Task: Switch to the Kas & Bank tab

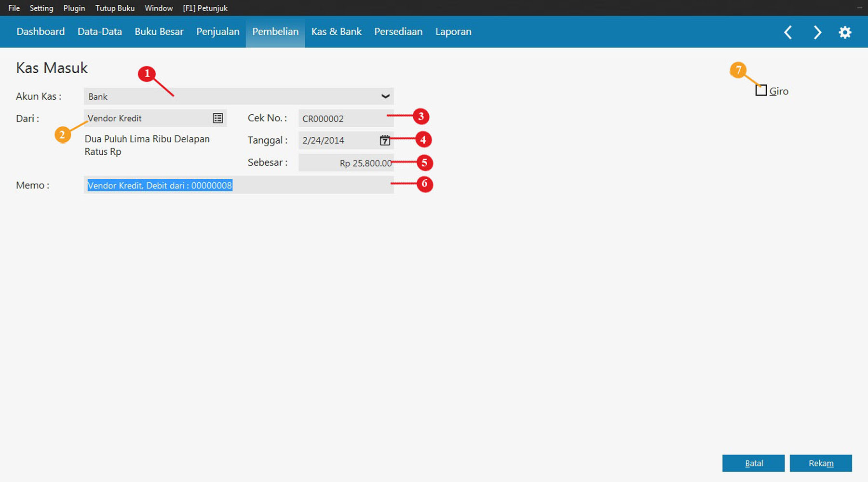Action: pyautogui.click(x=337, y=32)
